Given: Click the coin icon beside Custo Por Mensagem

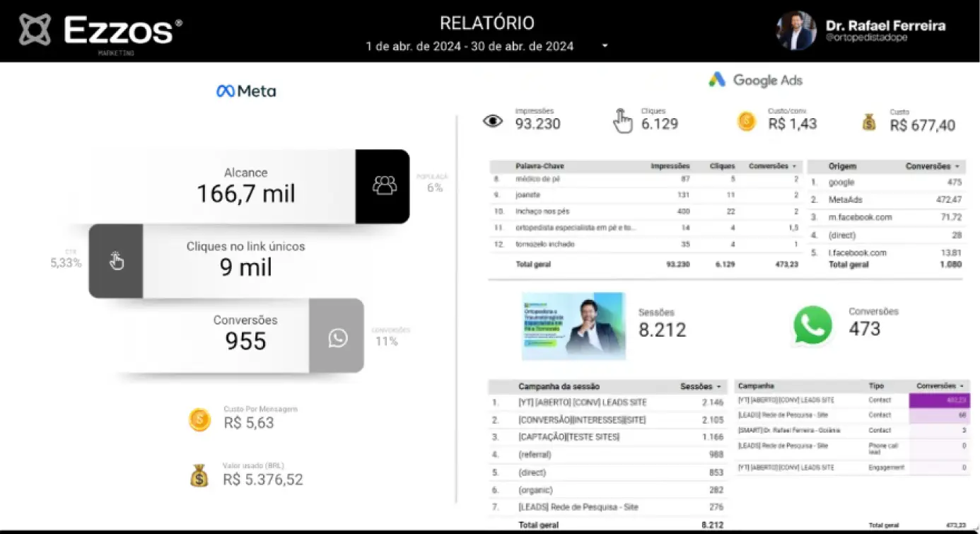Looking at the screenshot, I should coord(199,420).
